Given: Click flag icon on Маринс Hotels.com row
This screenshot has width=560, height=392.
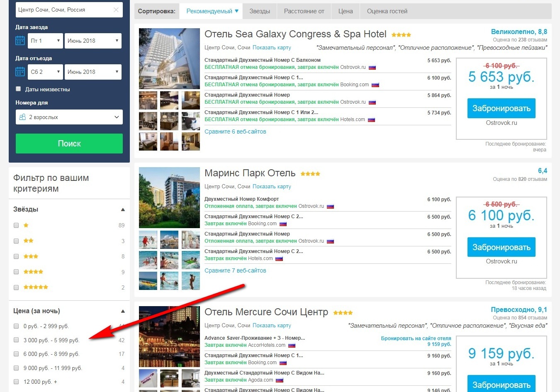Looking at the screenshot, I should coord(279,258).
